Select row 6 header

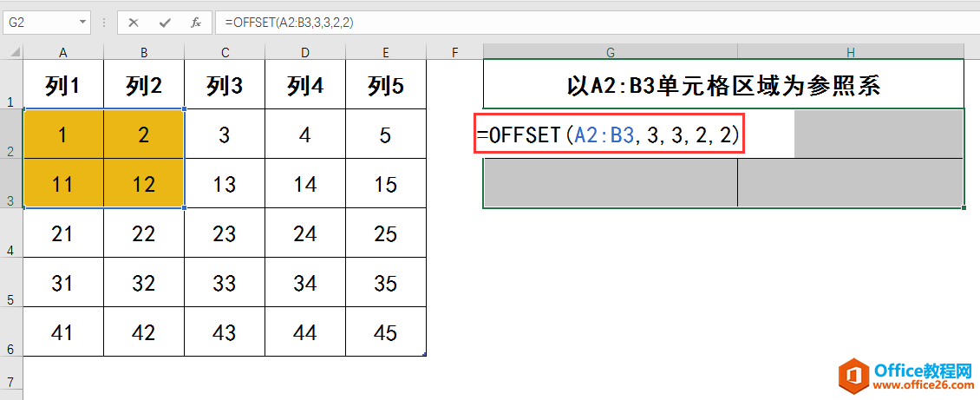coord(11,331)
